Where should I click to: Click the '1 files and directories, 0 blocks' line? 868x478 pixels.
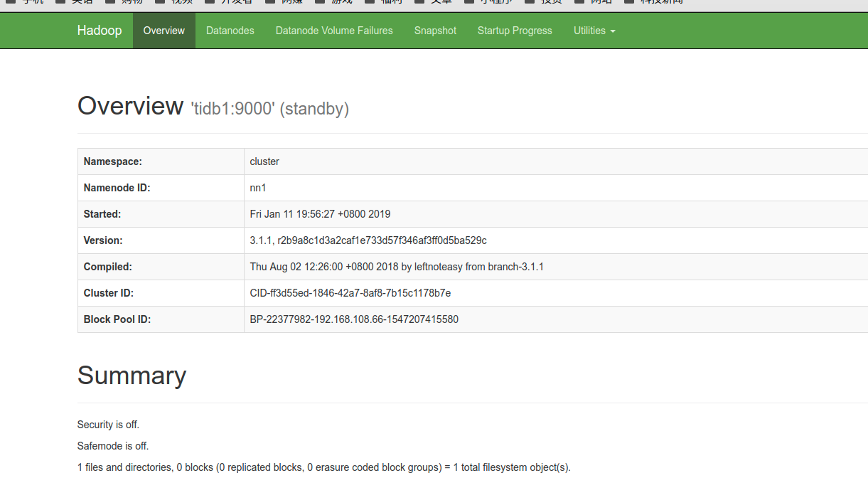pyautogui.click(x=324, y=467)
